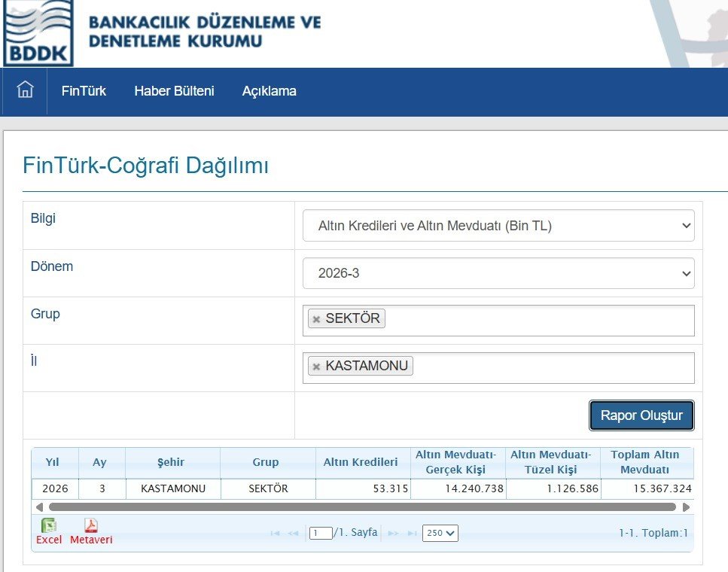
Task: Select KASTAMONU cell in table row
Action: point(173,489)
